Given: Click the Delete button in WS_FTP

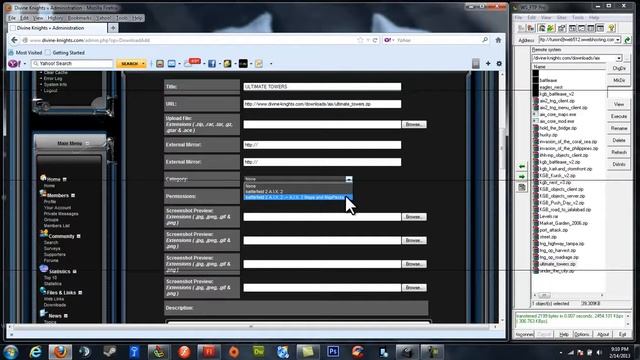Looking at the screenshot, I should (x=619, y=140).
